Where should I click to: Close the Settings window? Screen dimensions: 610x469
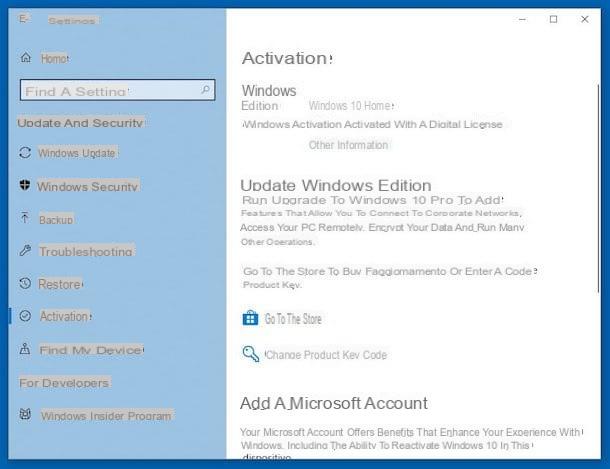click(584, 19)
